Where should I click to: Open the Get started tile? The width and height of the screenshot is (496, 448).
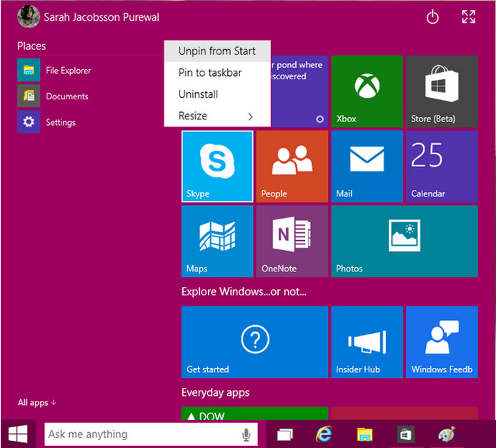pos(254,342)
